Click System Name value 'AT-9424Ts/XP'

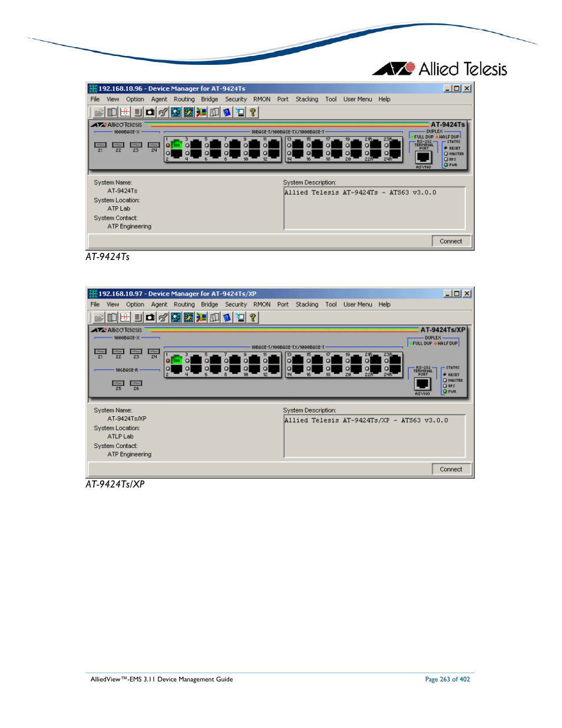[x=127, y=419]
